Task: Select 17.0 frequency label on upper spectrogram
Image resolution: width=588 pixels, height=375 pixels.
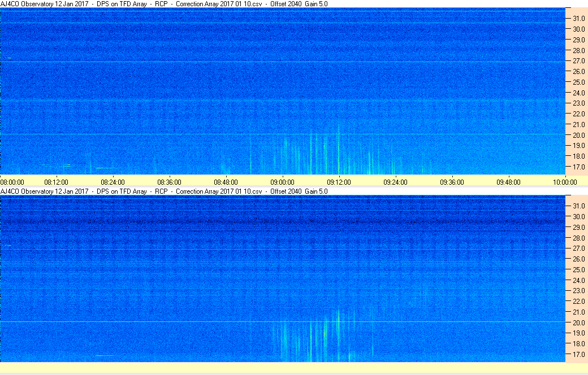Action: point(578,167)
